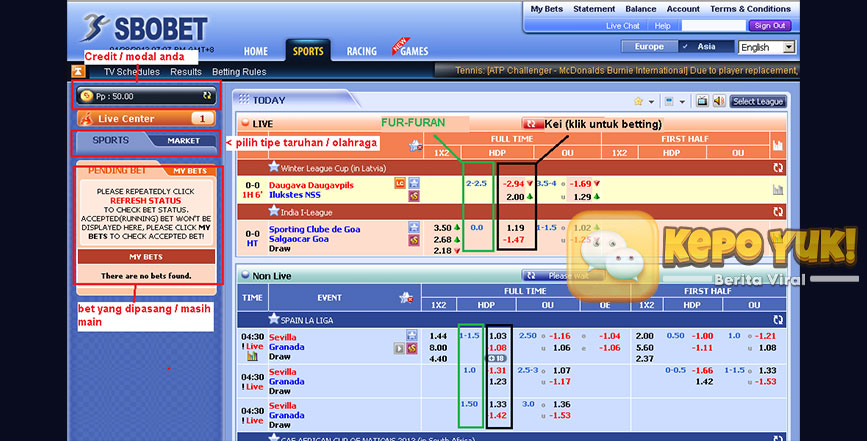Click the Non Live EVENT favorites star

point(406,298)
